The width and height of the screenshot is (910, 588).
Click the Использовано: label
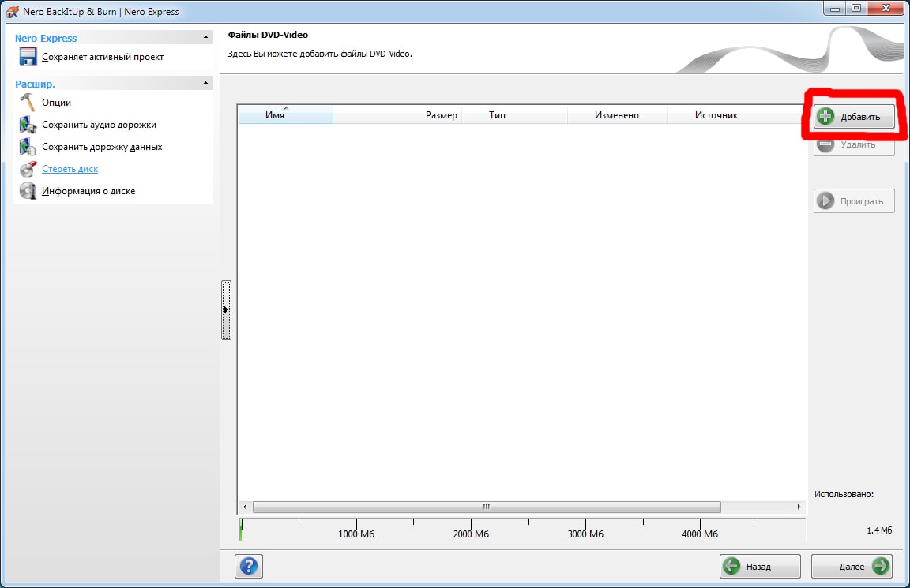click(844, 494)
